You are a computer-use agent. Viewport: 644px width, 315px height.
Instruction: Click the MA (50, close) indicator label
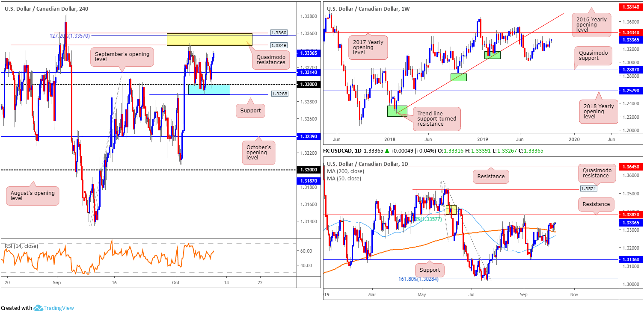pyautogui.click(x=344, y=179)
